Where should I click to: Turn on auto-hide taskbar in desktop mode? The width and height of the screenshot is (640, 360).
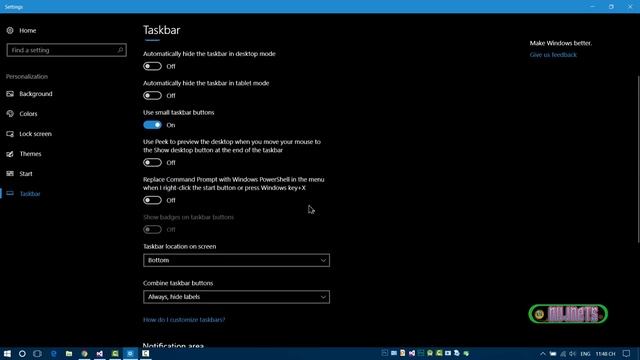152,66
